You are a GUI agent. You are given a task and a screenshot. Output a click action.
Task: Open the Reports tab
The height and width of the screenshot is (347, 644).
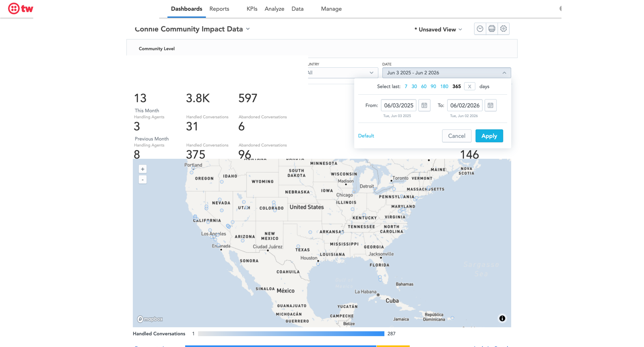219,9
